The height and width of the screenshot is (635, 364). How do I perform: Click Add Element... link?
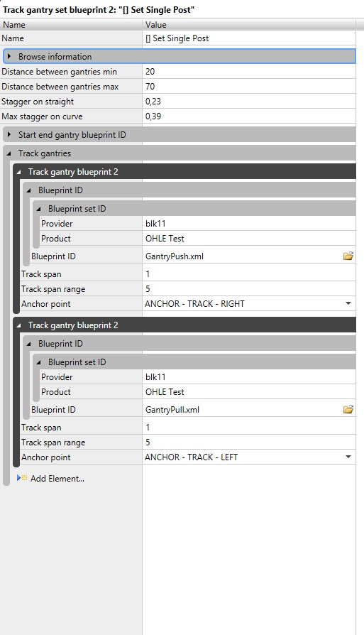tap(57, 479)
